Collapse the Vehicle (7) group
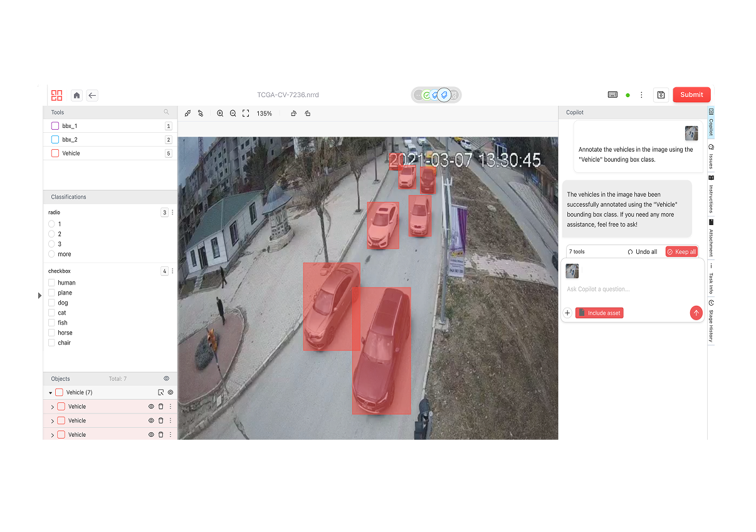Viewport: 756px width, 532px height. pos(51,393)
